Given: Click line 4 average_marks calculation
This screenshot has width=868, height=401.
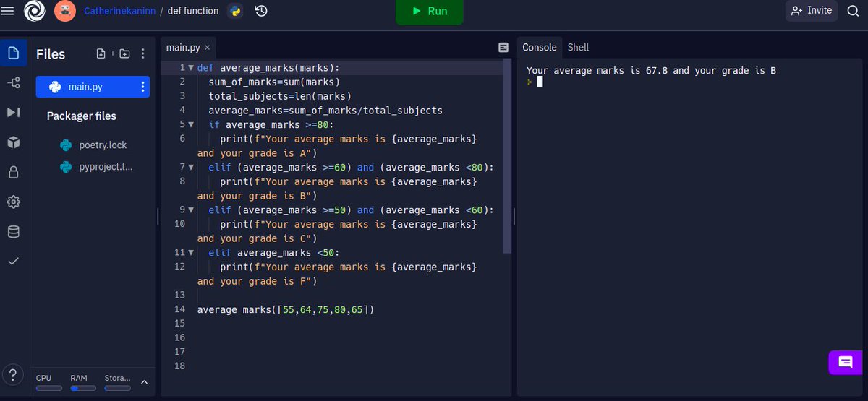Looking at the screenshot, I should tap(325, 111).
